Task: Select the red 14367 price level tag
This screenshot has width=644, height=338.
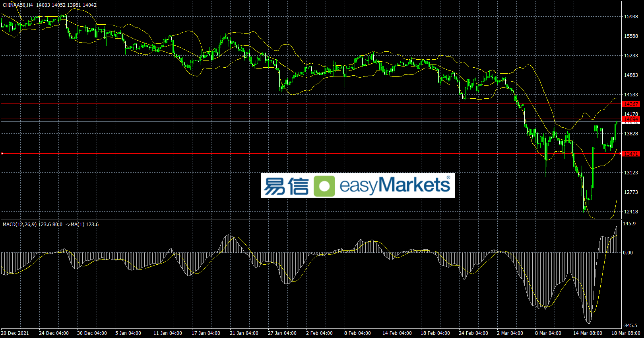Action: pyautogui.click(x=631, y=104)
